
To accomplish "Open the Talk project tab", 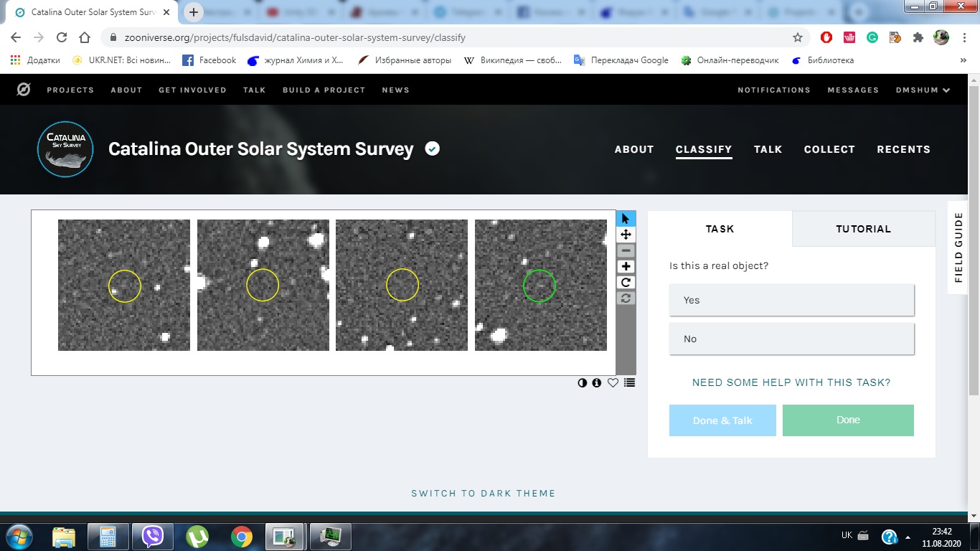I will pyautogui.click(x=768, y=149).
